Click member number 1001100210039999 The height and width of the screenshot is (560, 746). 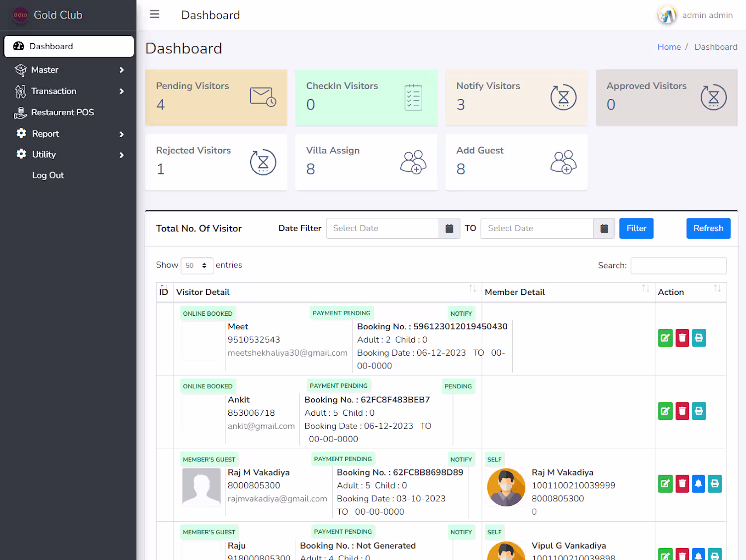coord(573,485)
